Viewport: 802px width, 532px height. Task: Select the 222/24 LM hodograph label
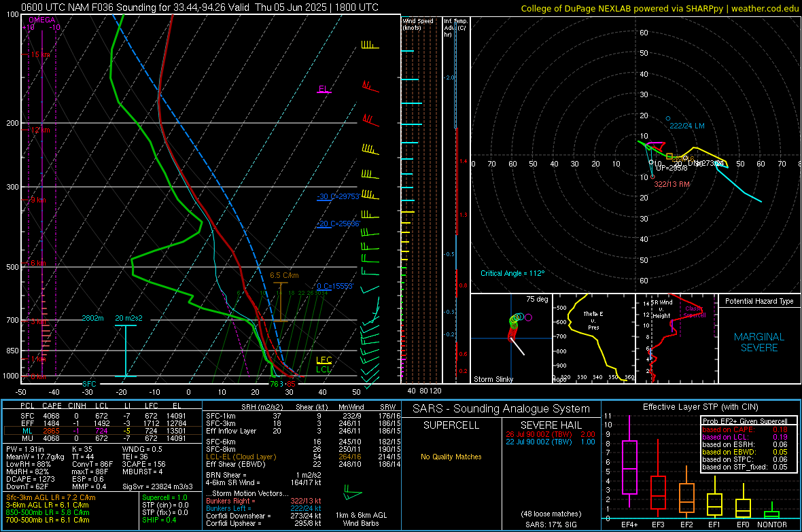pyautogui.click(x=687, y=126)
